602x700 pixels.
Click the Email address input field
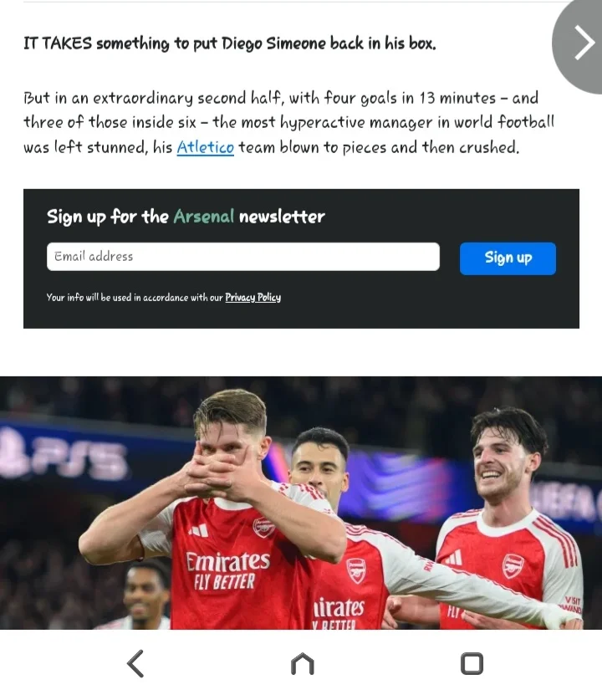pyautogui.click(x=242, y=257)
